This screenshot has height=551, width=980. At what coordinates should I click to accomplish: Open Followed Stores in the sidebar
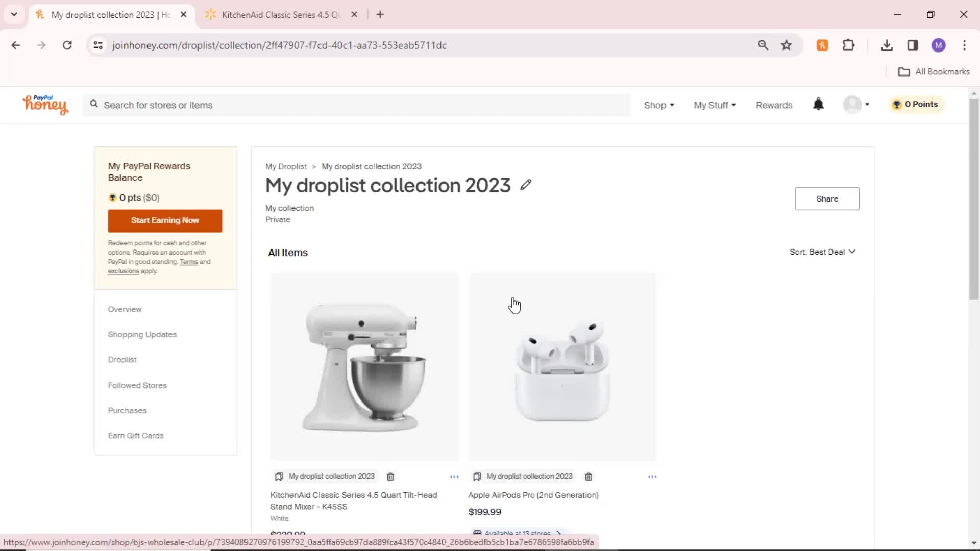click(137, 385)
